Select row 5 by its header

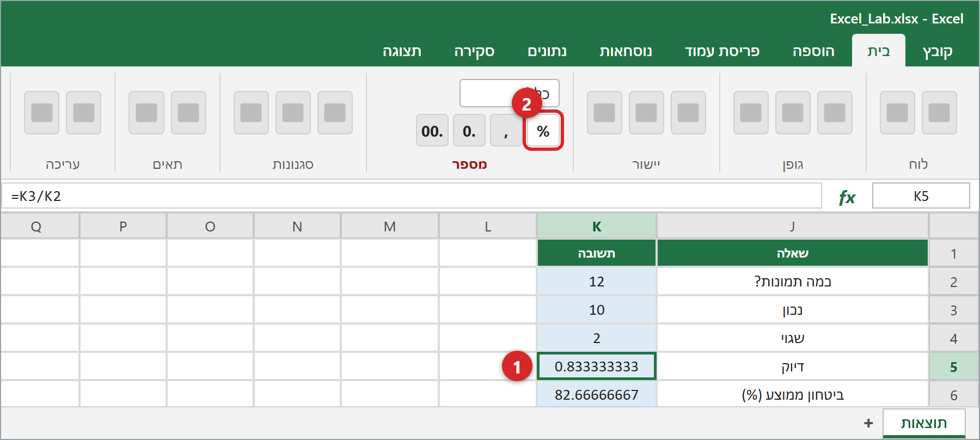954,366
